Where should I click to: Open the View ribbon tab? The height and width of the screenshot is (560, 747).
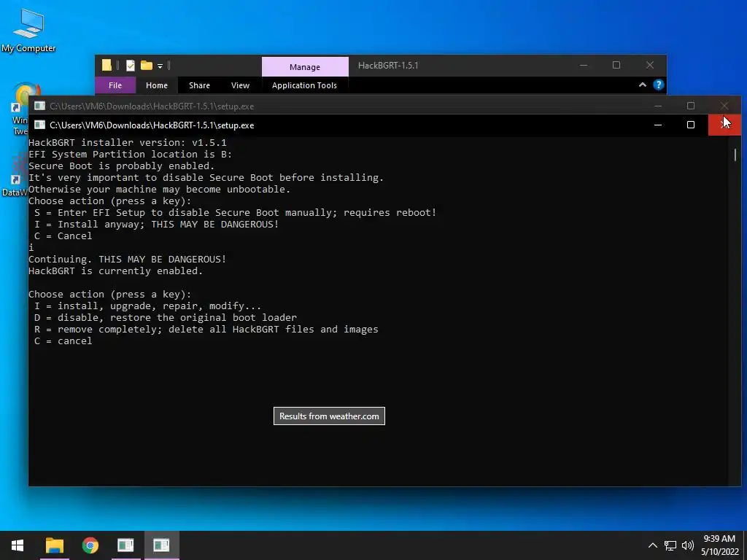point(240,85)
